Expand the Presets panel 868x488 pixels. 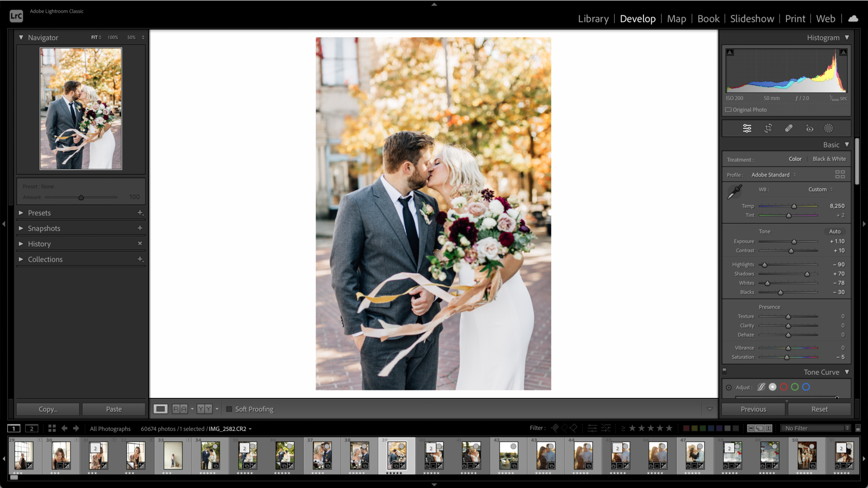39,213
